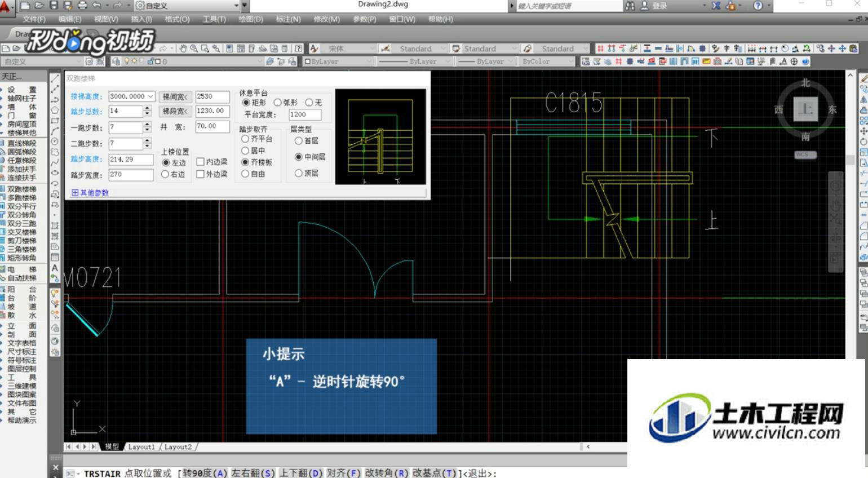The width and height of the screenshot is (868, 478).
Task: Expand the 楼梯其他 menu in Tangent panel
Action: click(x=21, y=133)
